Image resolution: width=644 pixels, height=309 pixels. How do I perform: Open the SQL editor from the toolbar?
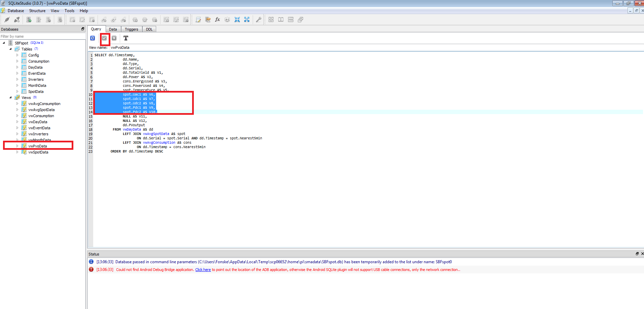[x=198, y=20]
